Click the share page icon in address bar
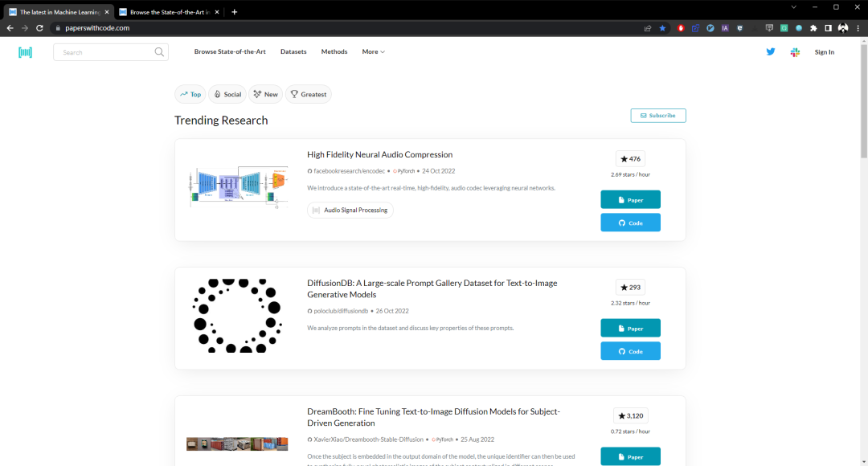Image resolution: width=868 pixels, height=466 pixels. (x=648, y=27)
